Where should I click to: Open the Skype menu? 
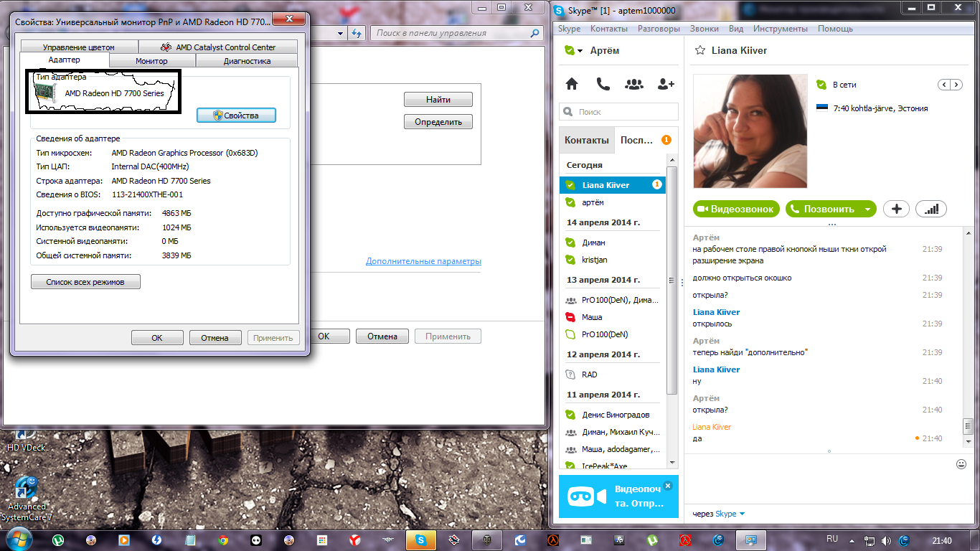(570, 29)
